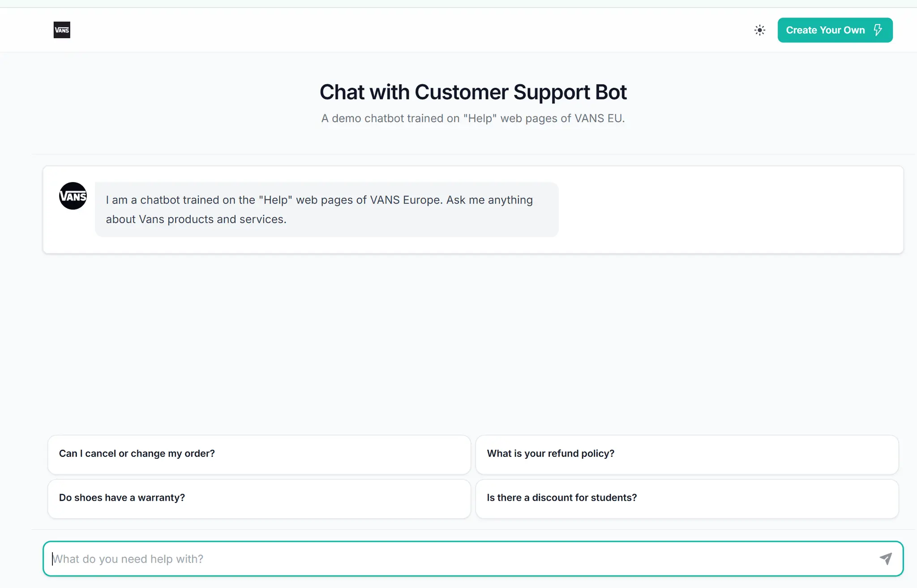Select "Can I cancel or change my order?" suggestion
917x588 pixels.
tap(259, 454)
